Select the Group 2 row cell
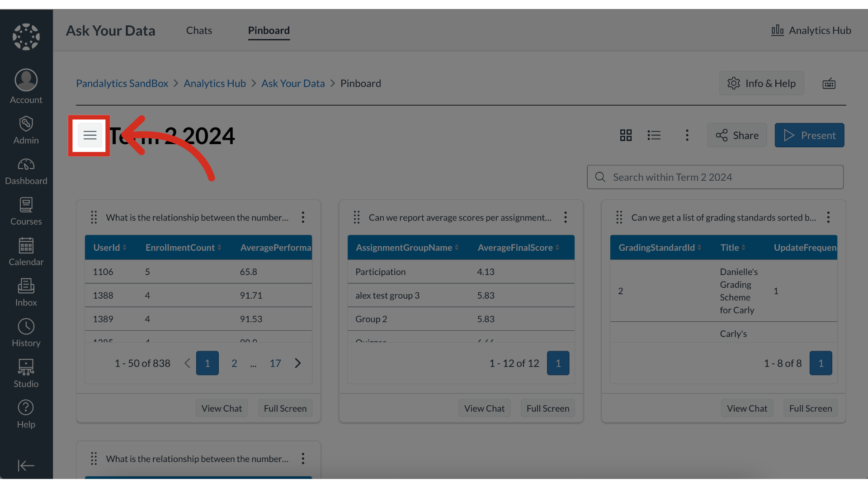The image size is (868, 488). 371,319
